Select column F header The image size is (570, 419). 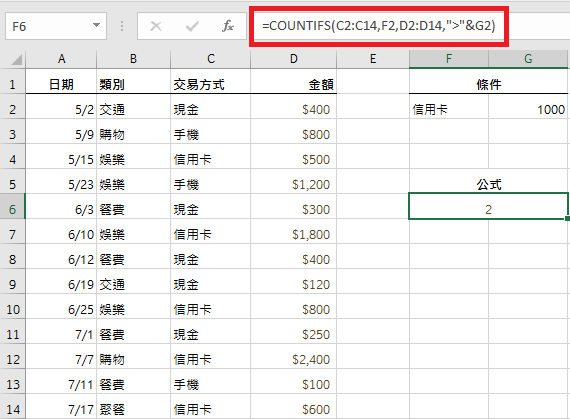coord(449,59)
